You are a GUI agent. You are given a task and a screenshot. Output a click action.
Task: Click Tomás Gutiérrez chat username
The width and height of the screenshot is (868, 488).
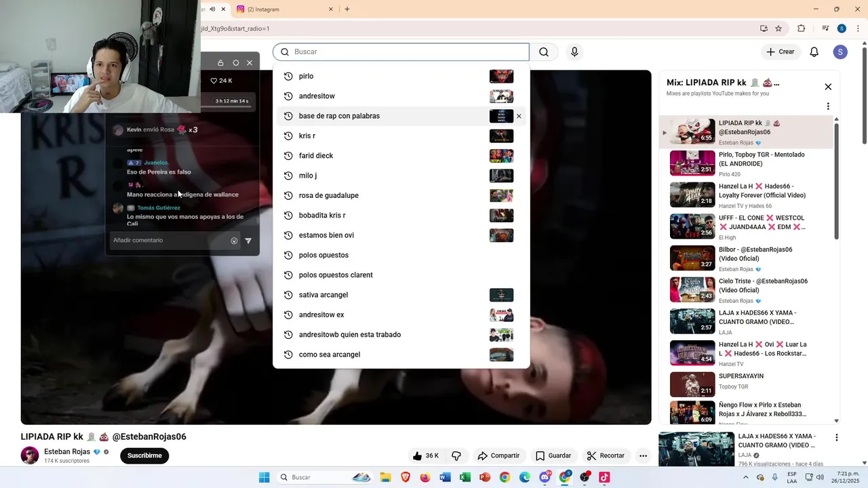(159, 208)
